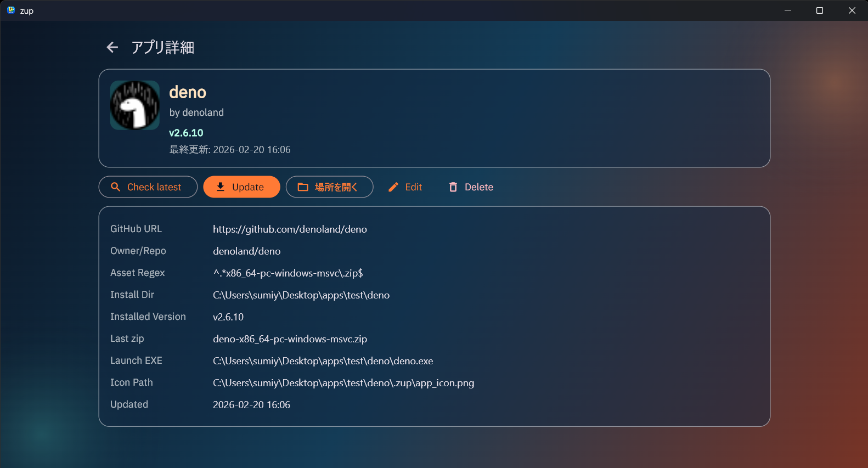Image resolution: width=868 pixels, height=468 pixels.
Task: Click the download icon on Update button
Action: click(x=221, y=187)
